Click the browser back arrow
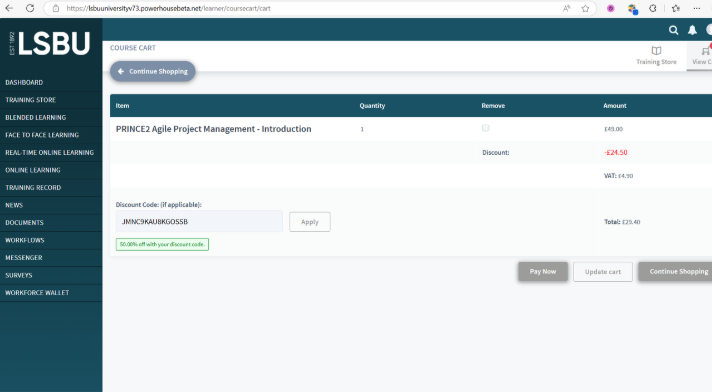This screenshot has width=712, height=392. click(x=9, y=8)
